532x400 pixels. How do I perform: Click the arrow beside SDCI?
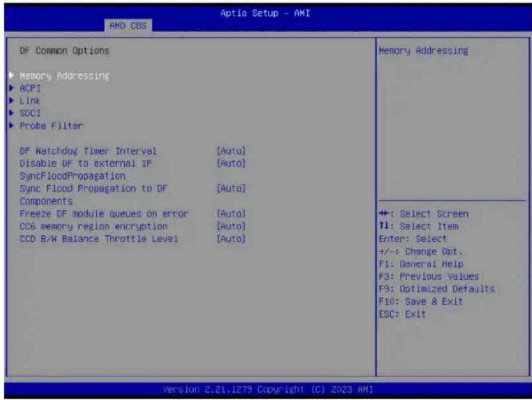(12, 113)
